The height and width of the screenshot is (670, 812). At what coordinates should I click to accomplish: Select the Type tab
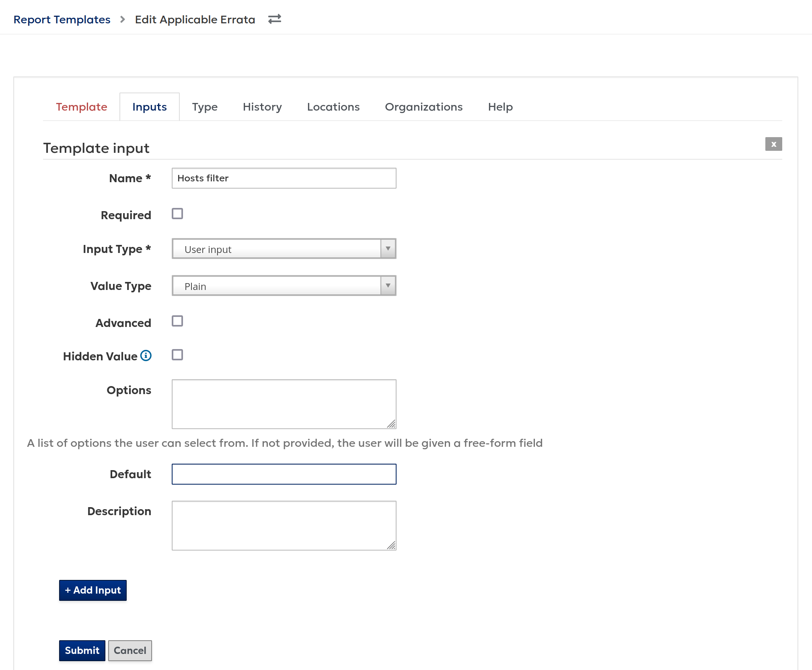coord(205,107)
